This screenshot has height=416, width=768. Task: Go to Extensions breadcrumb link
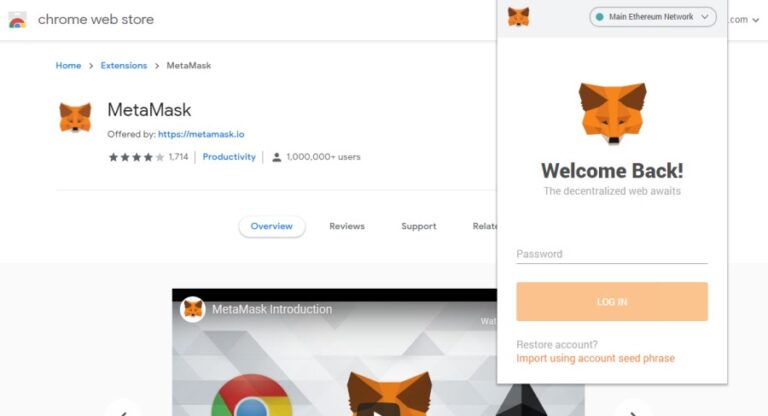pos(124,66)
